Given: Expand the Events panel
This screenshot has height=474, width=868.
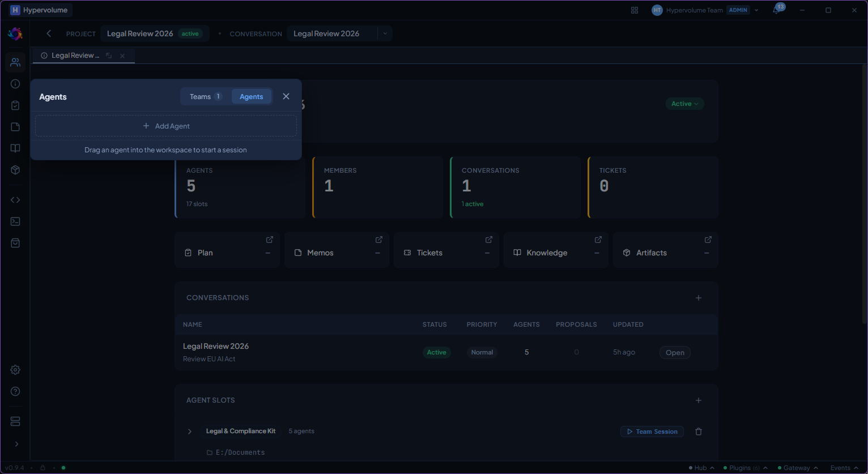Looking at the screenshot, I should (845, 468).
